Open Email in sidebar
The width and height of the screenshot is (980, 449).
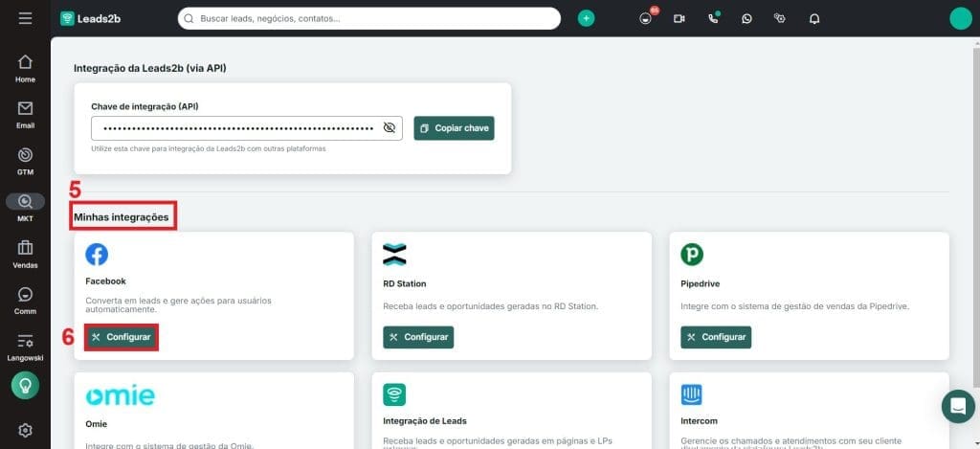[x=25, y=115]
